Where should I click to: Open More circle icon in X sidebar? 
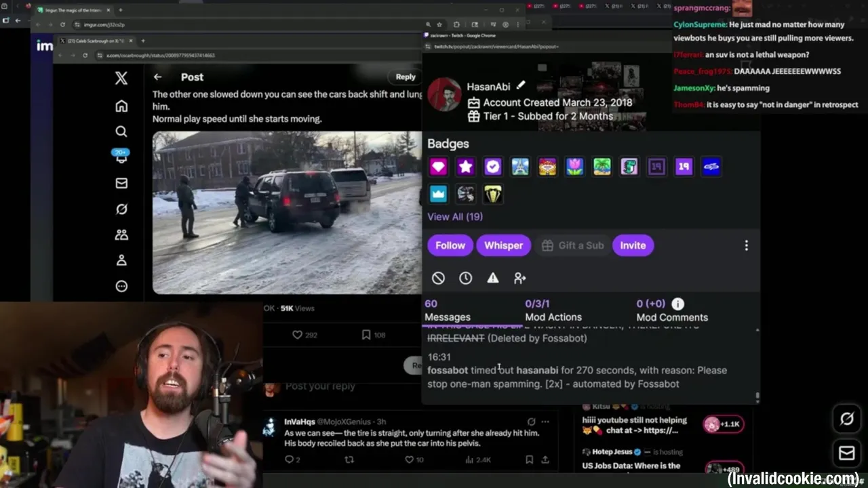point(121,286)
